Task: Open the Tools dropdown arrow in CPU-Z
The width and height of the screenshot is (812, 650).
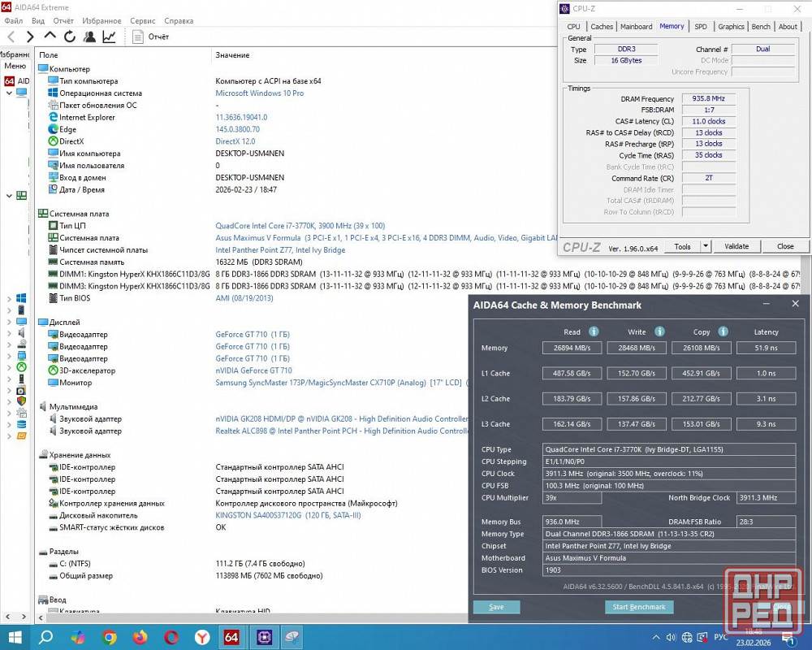Action: click(x=706, y=246)
